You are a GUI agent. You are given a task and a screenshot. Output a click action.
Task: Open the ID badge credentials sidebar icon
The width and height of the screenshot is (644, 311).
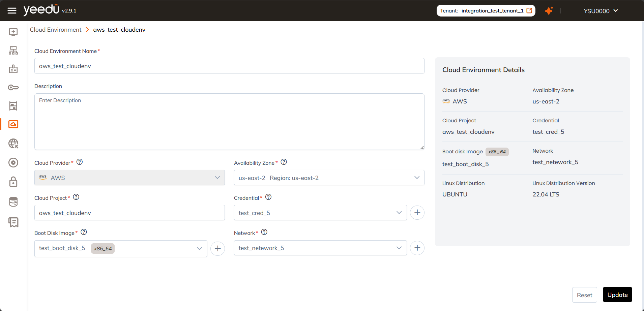pyautogui.click(x=13, y=69)
